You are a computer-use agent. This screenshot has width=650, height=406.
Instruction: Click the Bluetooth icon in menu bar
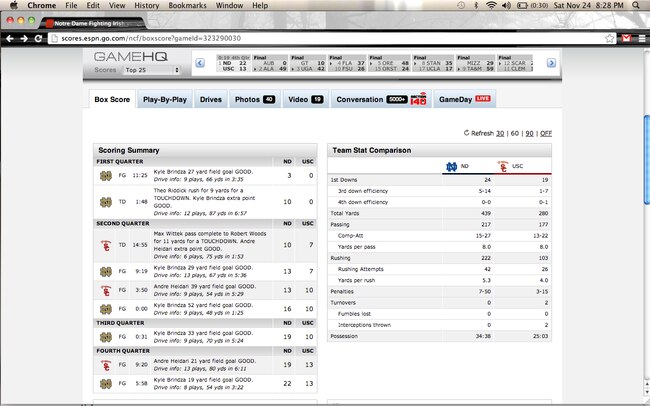point(476,5)
